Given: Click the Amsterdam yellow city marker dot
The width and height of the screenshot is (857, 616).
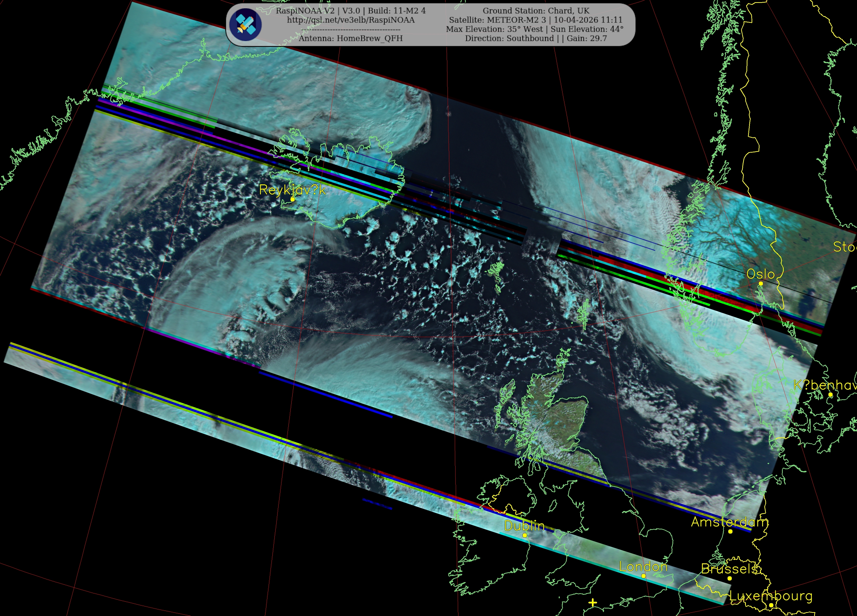Looking at the screenshot, I should pos(730,531).
